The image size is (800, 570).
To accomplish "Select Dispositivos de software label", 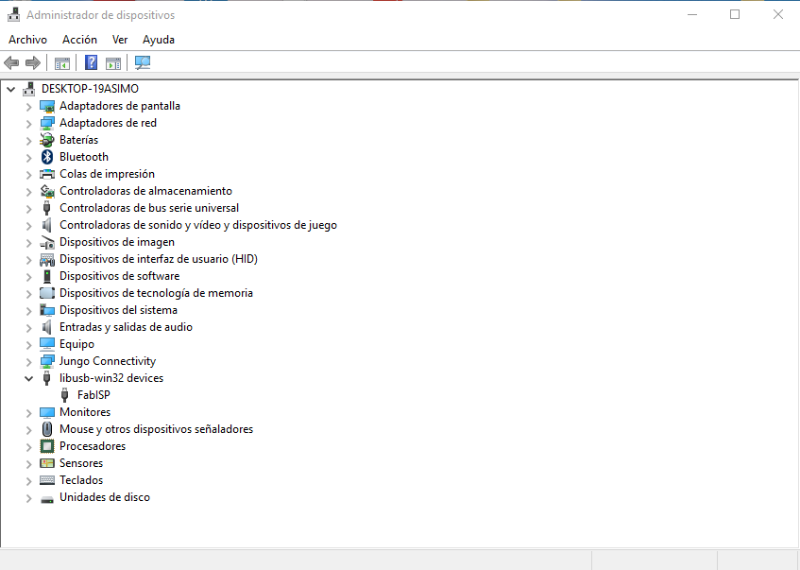I will click(119, 276).
